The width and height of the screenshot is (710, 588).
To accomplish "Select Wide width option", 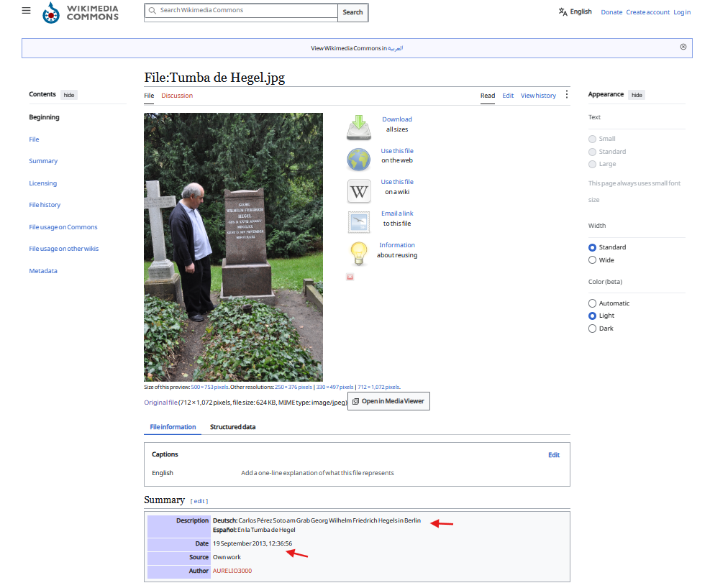I will point(592,260).
